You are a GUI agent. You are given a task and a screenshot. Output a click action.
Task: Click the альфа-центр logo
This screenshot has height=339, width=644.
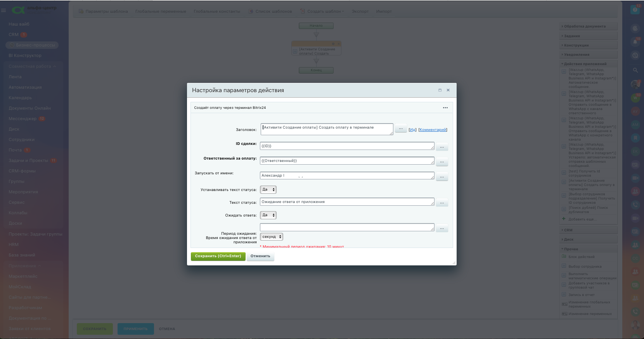pos(34,10)
